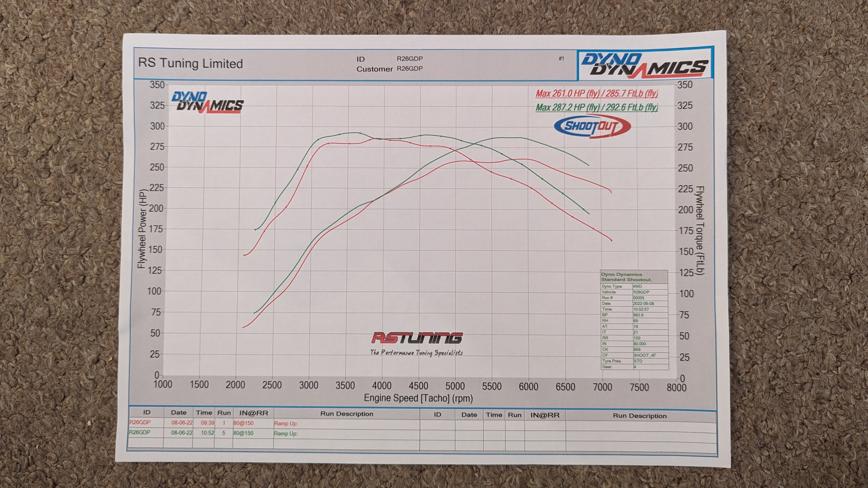Click the Shootout oval logo
This screenshot has width=868, height=488.
(x=592, y=126)
